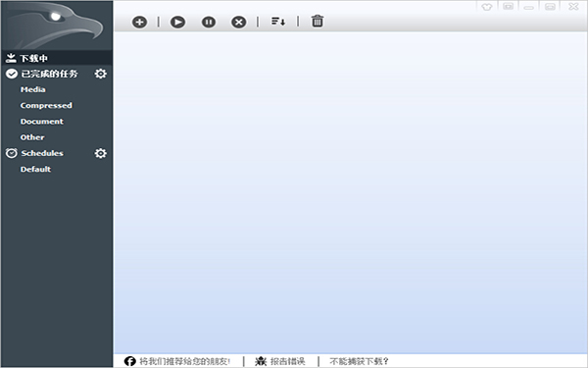Click the checkmark icon beside 已完成的任务
The image size is (588, 368).
(x=12, y=74)
